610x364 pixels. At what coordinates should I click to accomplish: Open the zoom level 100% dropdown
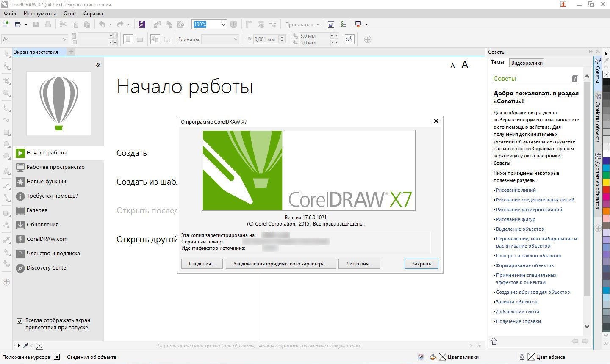pyautogui.click(x=223, y=24)
